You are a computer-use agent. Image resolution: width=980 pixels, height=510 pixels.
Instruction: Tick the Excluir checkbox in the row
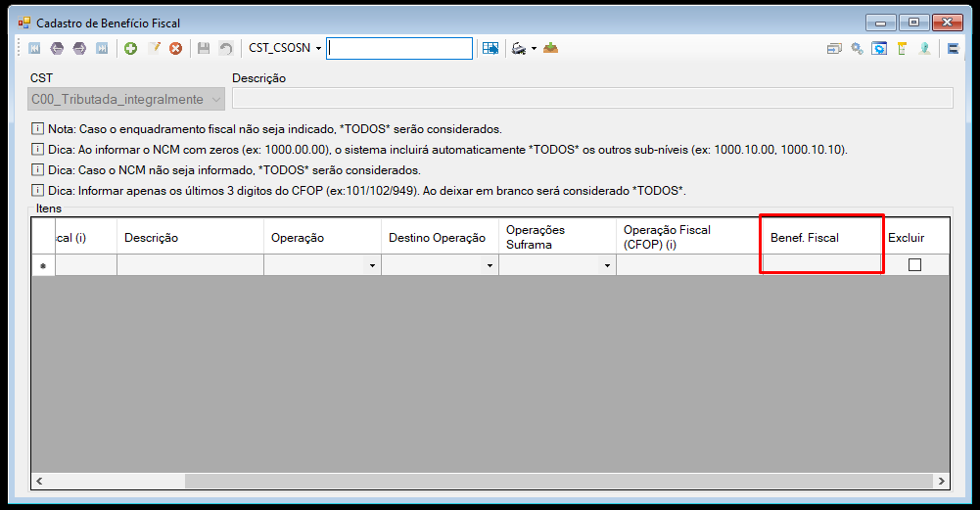[x=914, y=265]
